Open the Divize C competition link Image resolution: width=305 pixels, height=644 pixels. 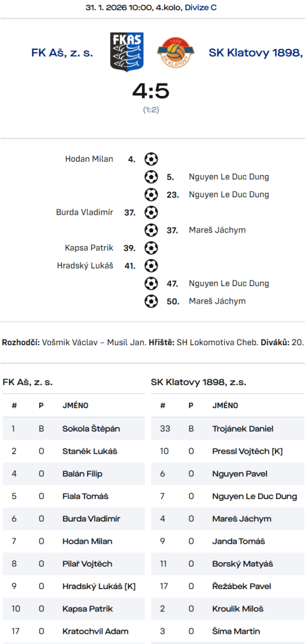tap(201, 7)
